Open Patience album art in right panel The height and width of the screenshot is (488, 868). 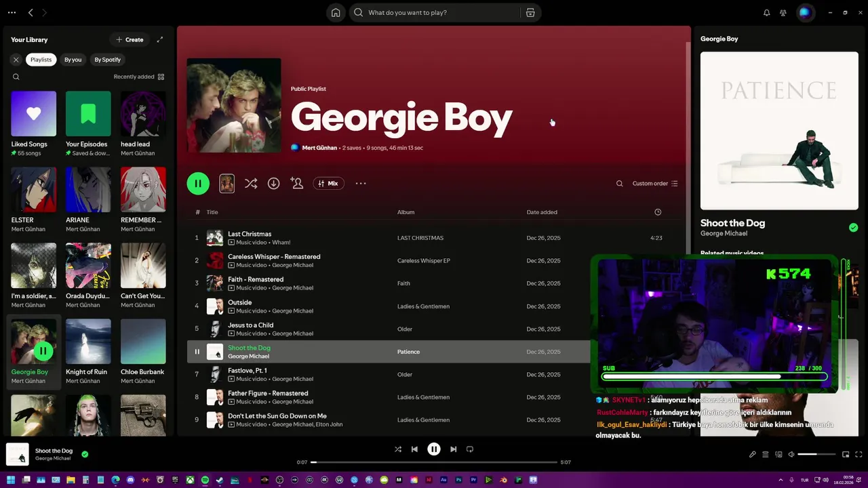[x=778, y=131]
